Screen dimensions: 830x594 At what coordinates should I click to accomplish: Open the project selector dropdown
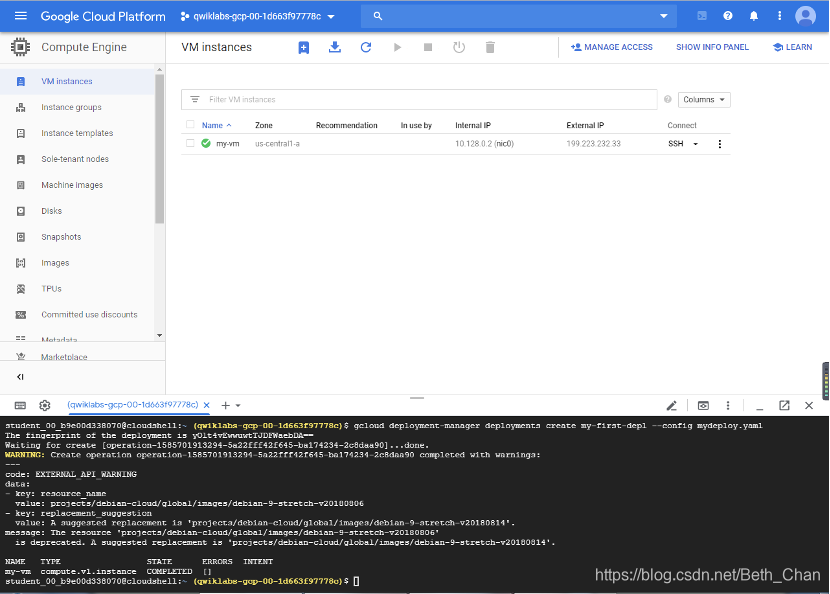coord(258,16)
